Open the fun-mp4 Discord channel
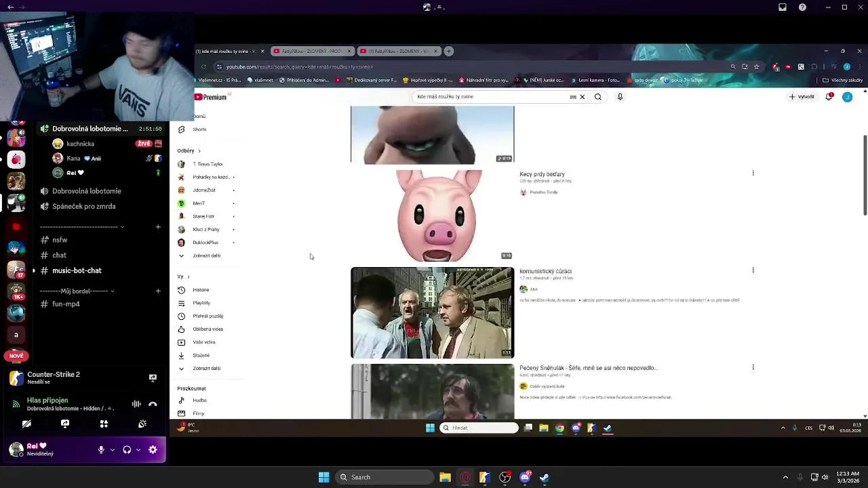The width and height of the screenshot is (868, 488). 66,304
